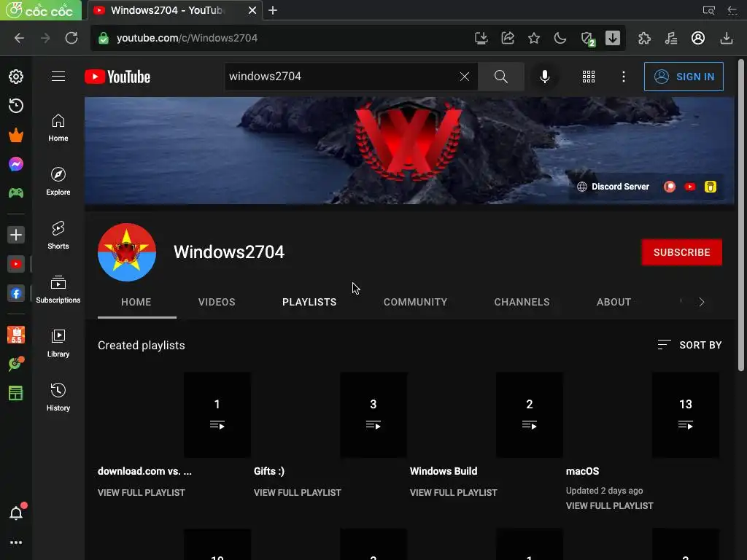
Task: Open Messenger from the browser sidebar
Action: click(16, 164)
